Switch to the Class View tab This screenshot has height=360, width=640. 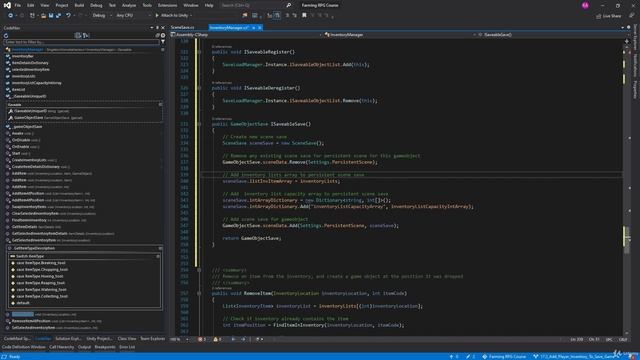[x=127, y=339]
